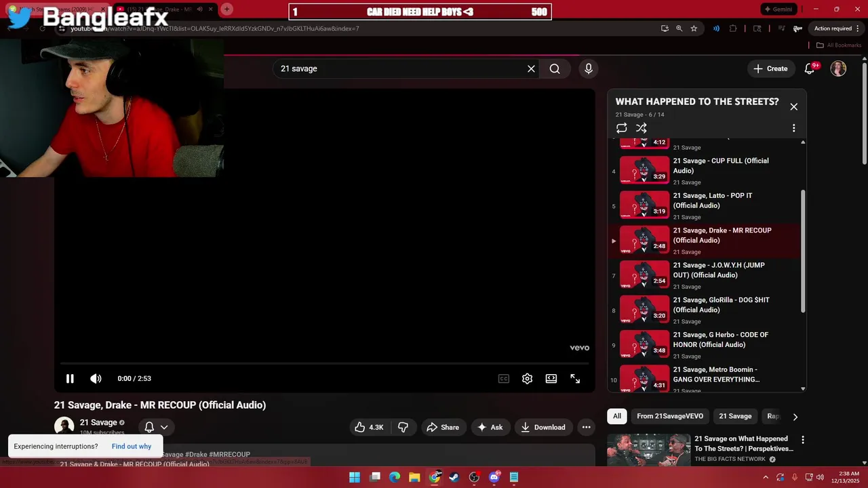
Task: Open Chrome menu three dots
Action: coord(858,28)
